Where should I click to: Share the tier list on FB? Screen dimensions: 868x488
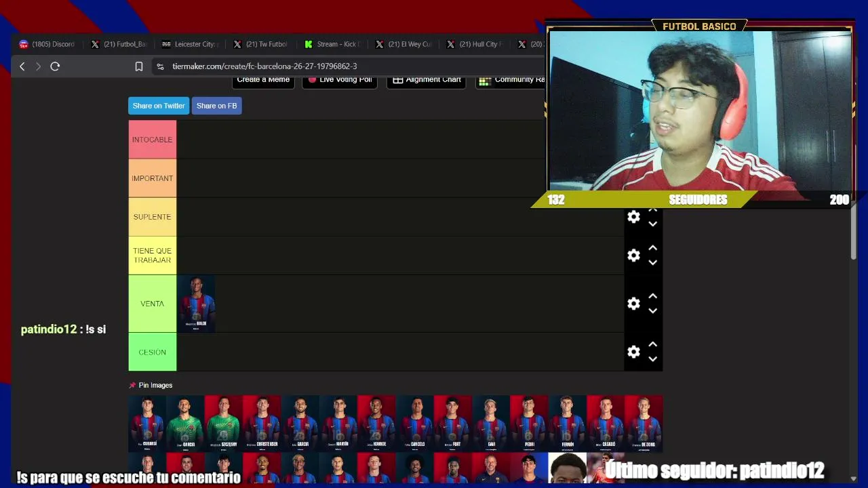[217, 106]
